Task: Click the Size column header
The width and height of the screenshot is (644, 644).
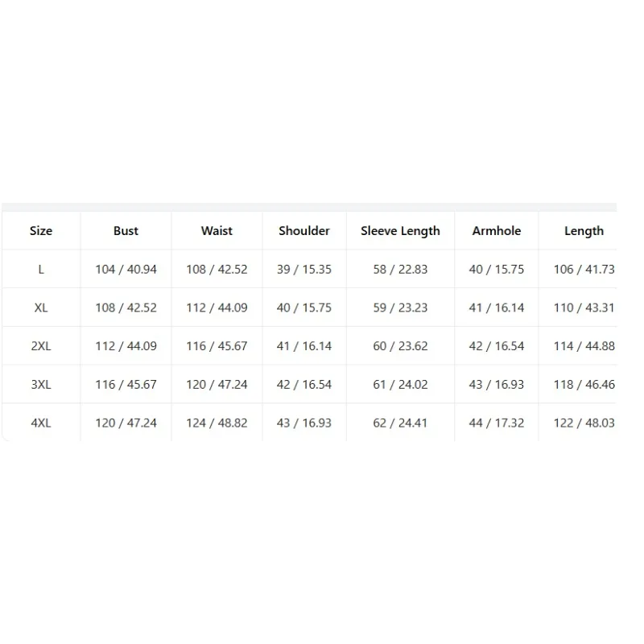Action: click(x=41, y=231)
